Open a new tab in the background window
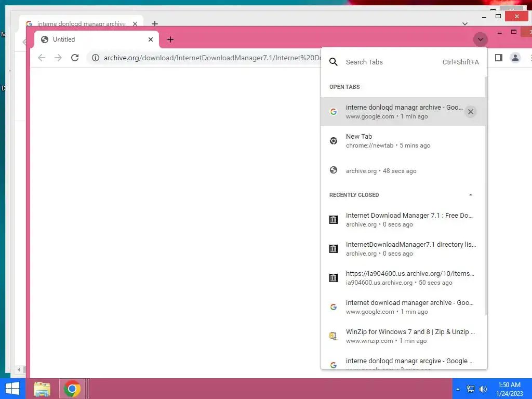 [x=155, y=23]
